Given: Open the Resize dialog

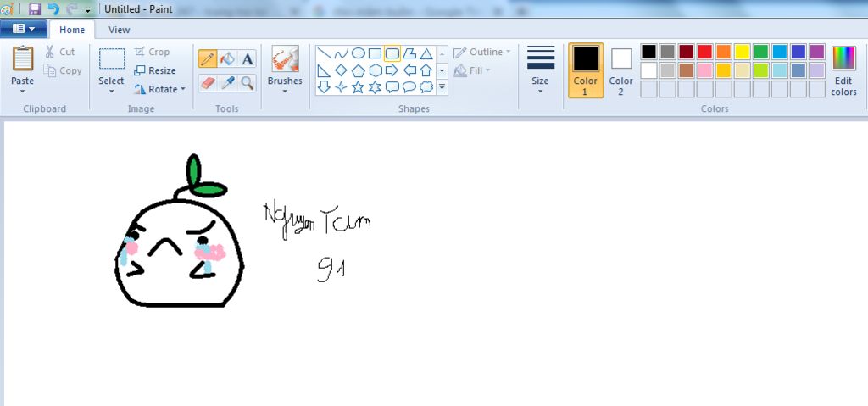Looking at the screenshot, I should pos(155,70).
